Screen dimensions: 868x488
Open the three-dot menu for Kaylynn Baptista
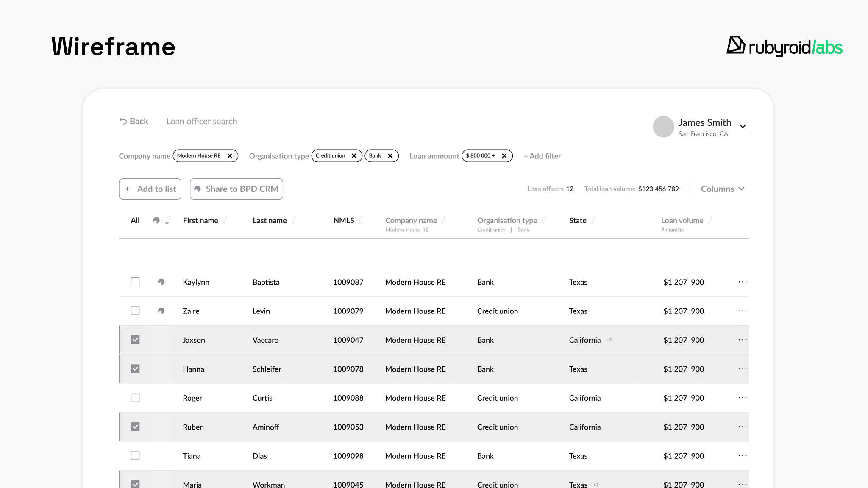pos(743,282)
